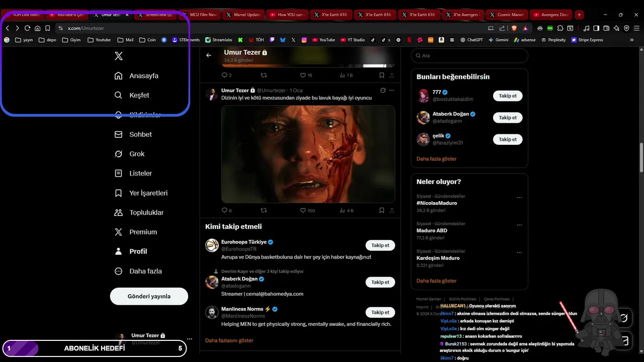Follow çelik with Takip et
644x362 pixels.
(508, 139)
